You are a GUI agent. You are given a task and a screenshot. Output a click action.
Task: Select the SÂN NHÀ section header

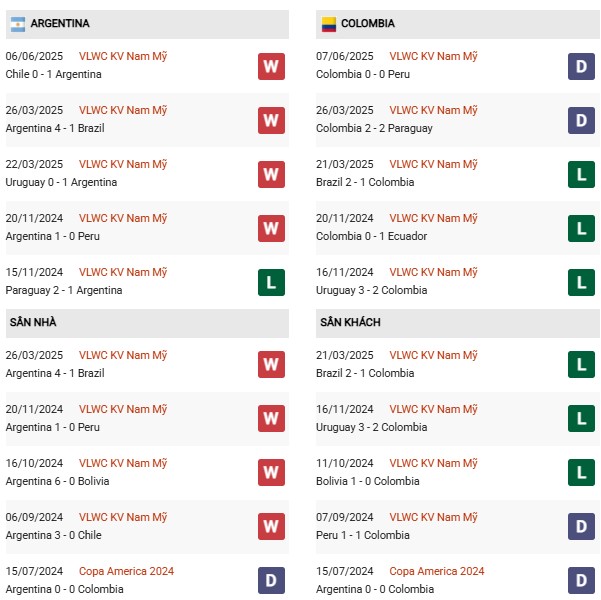pyautogui.click(x=147, y=323)
